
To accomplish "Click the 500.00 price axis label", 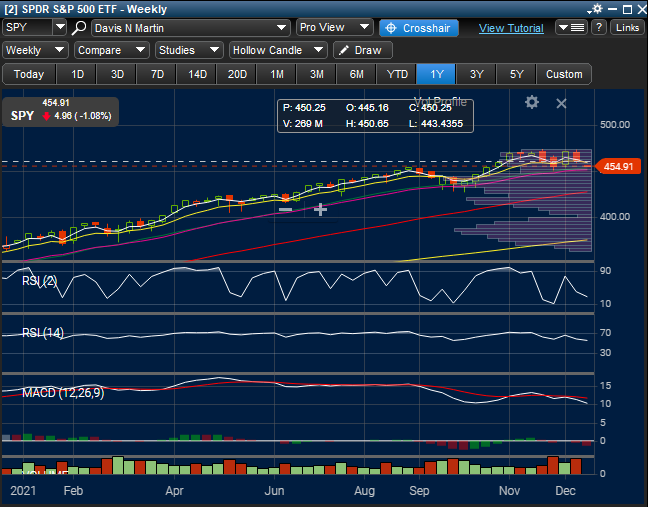I will tap(615, 125).
